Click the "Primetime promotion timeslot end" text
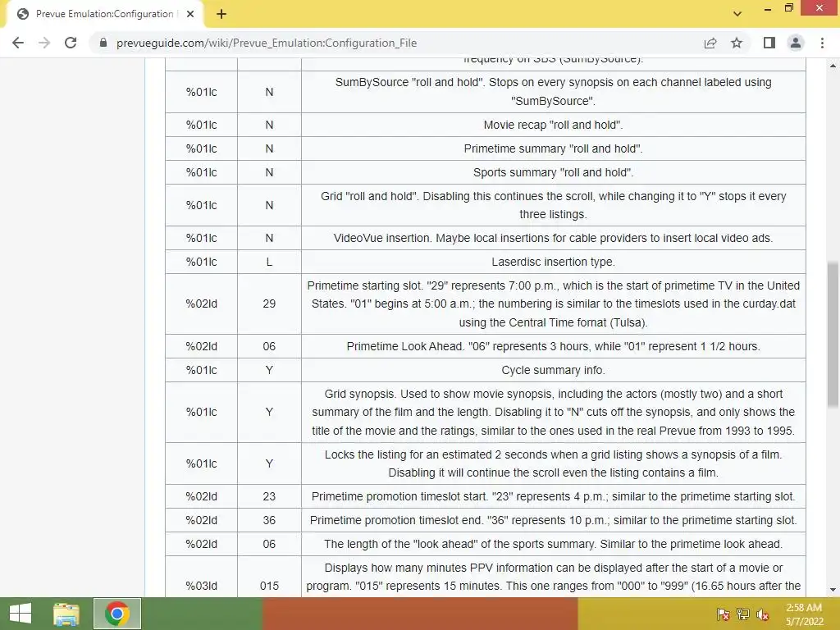 click(553, 520)
